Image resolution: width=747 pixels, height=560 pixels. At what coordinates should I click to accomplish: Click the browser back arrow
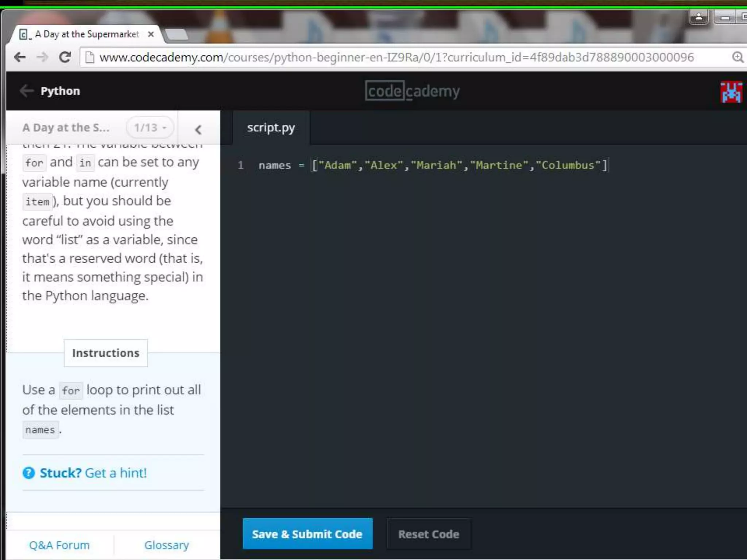tap(20, 57)
